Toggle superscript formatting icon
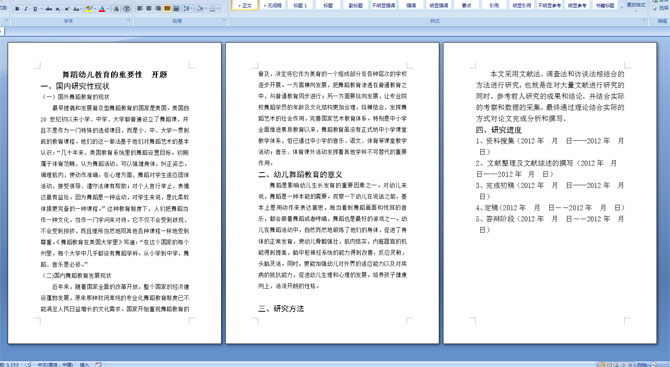This screenshot has height=367, width=670. pos(67,9)
